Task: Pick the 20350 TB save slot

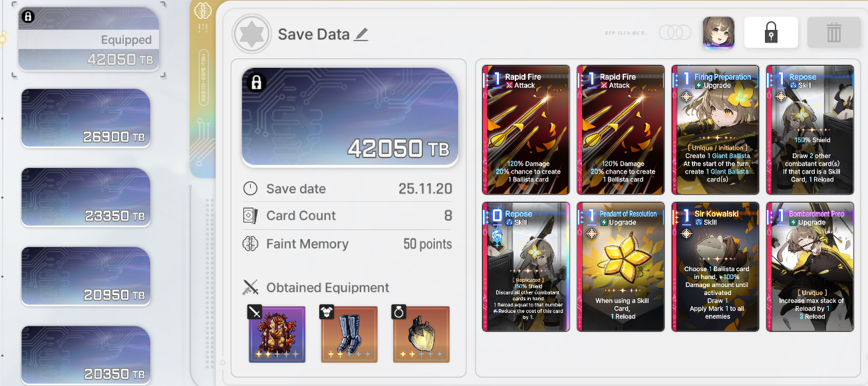Action: (x=85, y=353)
